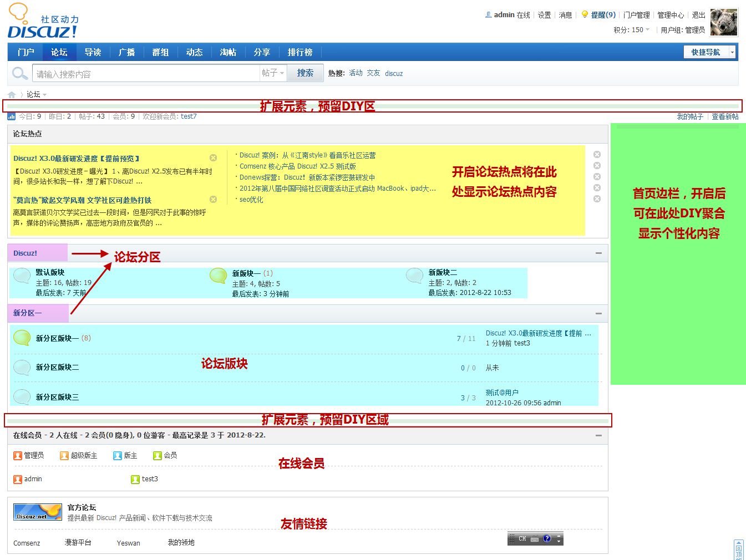Screen dimensions: 746x560
Task: Collapse the 在线会员 panel
Action: [598, 435]
